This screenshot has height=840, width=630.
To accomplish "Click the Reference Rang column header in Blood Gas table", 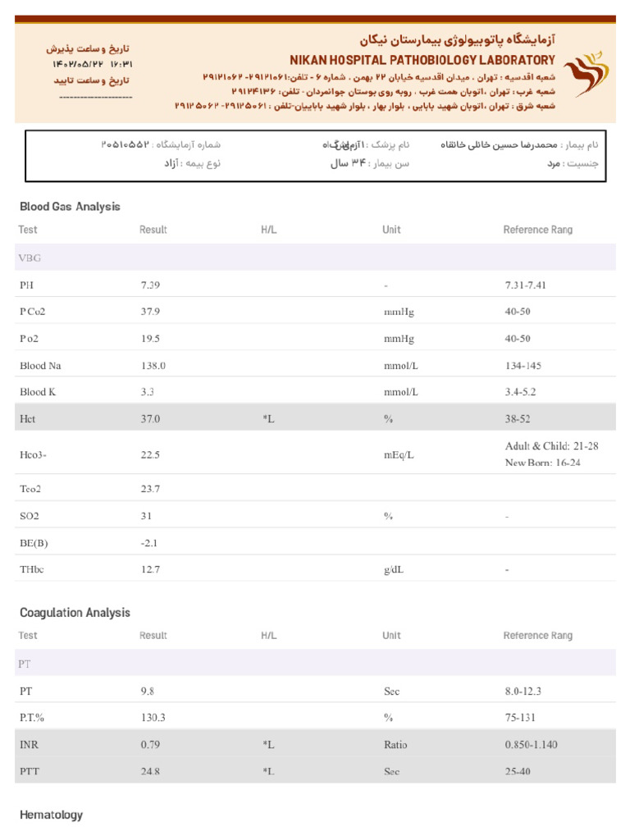I will coord(538,230).
